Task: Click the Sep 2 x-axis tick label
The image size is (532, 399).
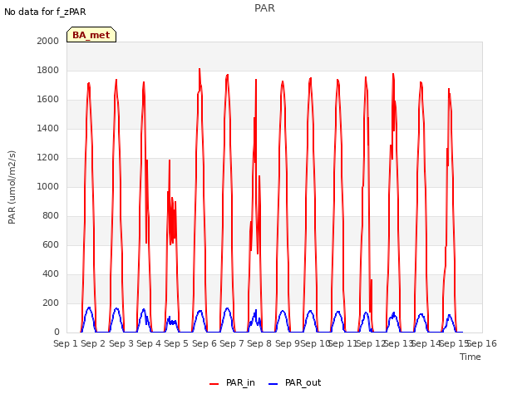Action: point(93,343)
